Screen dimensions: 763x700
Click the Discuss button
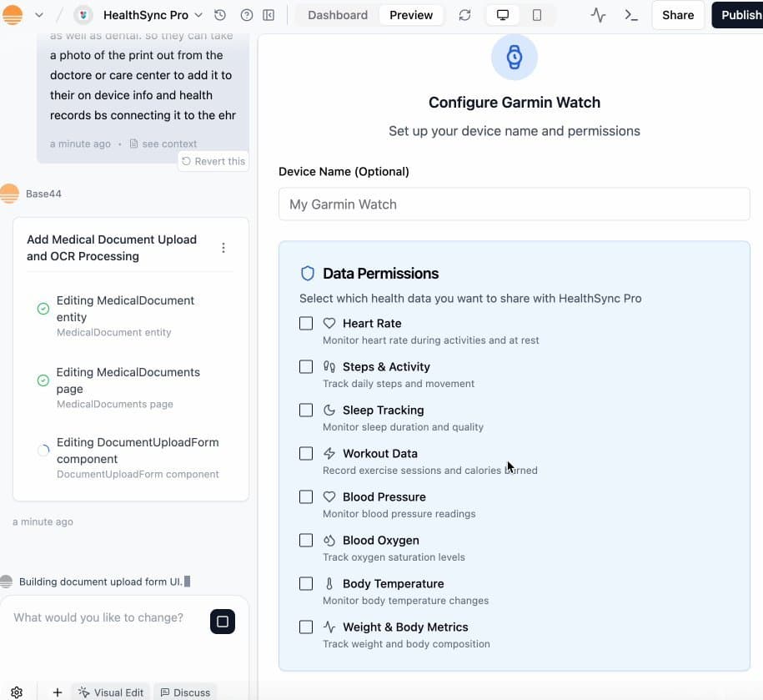(185, 692)
